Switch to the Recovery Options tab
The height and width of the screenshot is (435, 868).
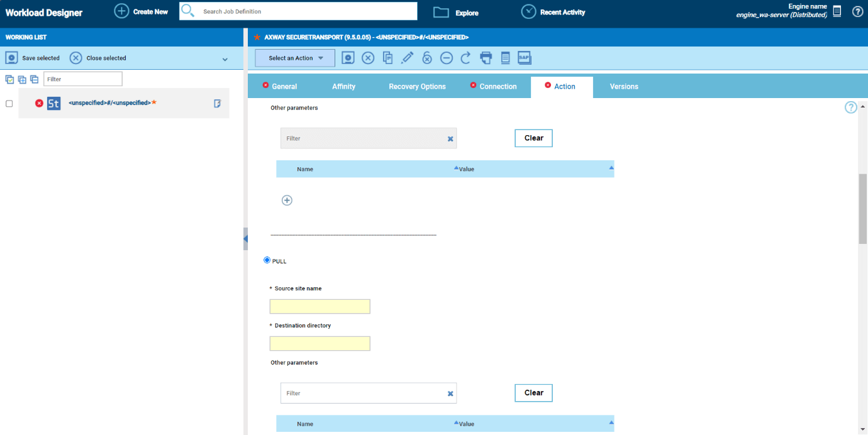pyautogui.click(x=417, y=87)
